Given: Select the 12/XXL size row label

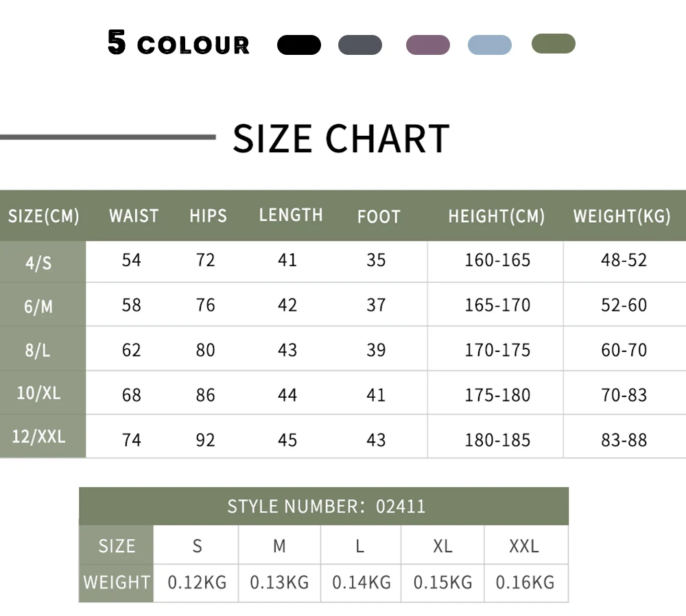Looking at the screenshot, I should click(38, 437).
